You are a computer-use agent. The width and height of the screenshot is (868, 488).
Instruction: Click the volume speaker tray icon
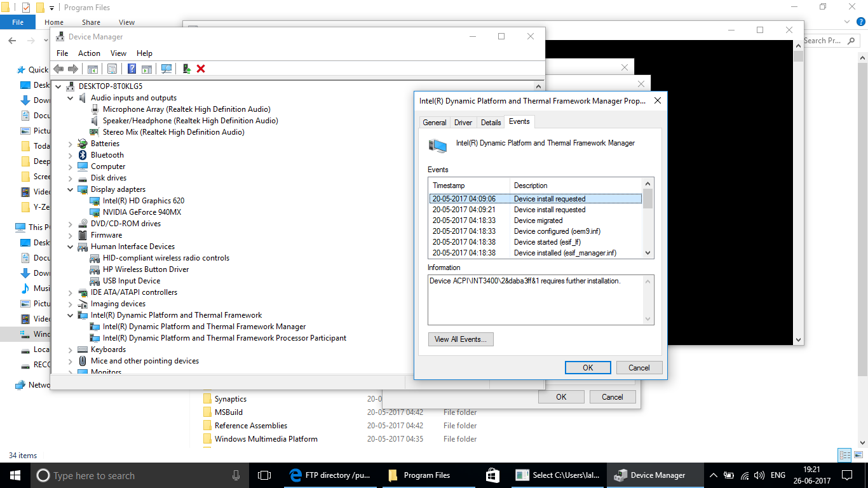759,475
